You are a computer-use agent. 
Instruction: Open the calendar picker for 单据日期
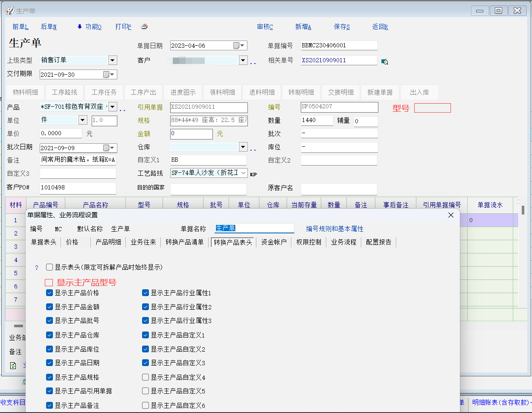236,46
